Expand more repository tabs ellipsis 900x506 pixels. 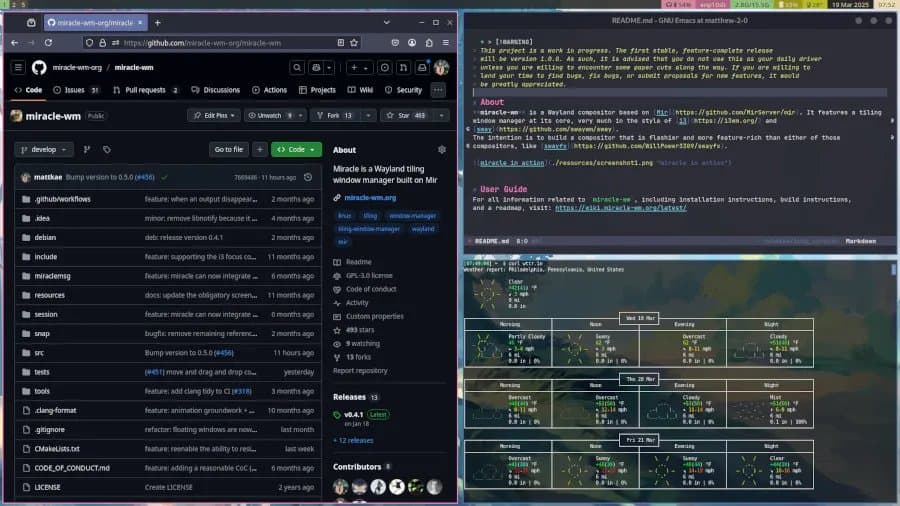pyautogui.click(x=438, y=90)
